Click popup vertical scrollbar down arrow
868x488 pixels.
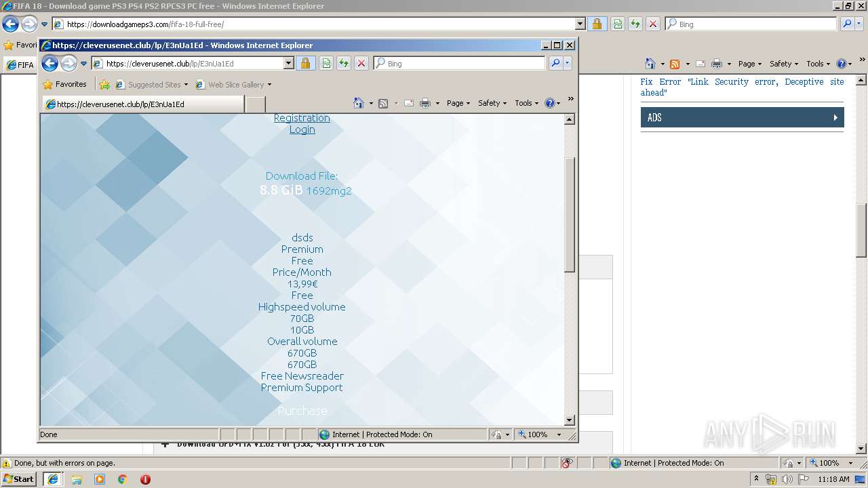570,420
